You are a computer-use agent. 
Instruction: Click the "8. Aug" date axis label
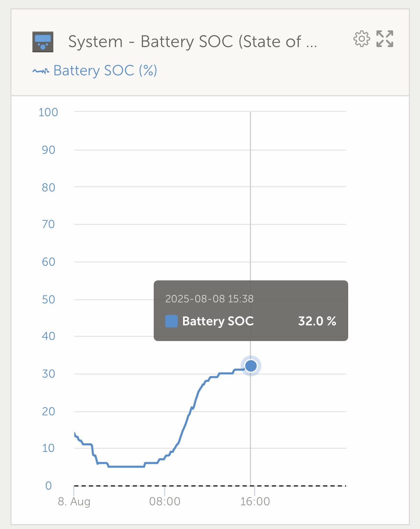(x=74, y=501)
